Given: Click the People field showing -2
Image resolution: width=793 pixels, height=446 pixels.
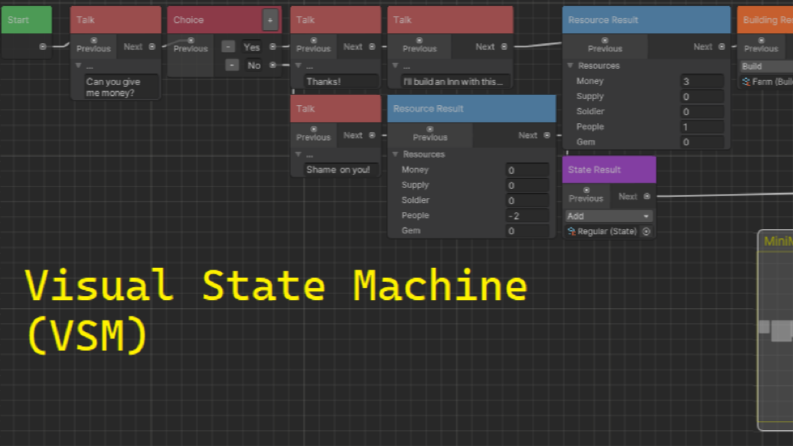Looking at the screenshot, I should (x=527, y=216).
